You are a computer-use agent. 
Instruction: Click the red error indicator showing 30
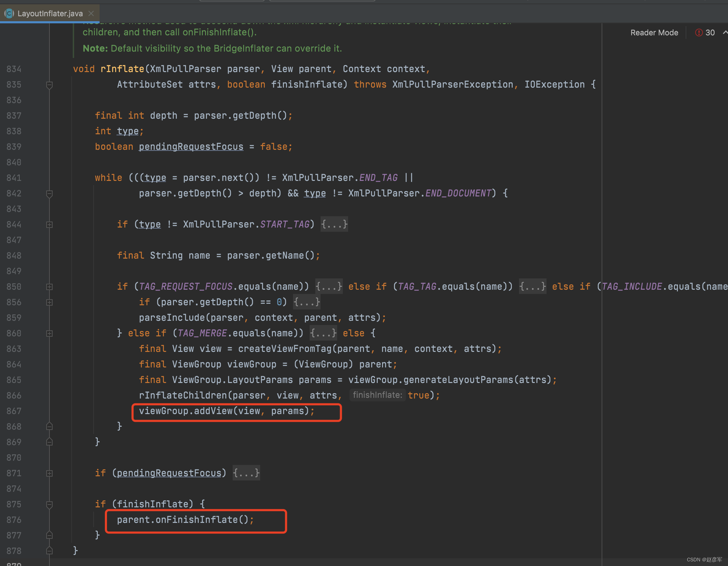705,33
